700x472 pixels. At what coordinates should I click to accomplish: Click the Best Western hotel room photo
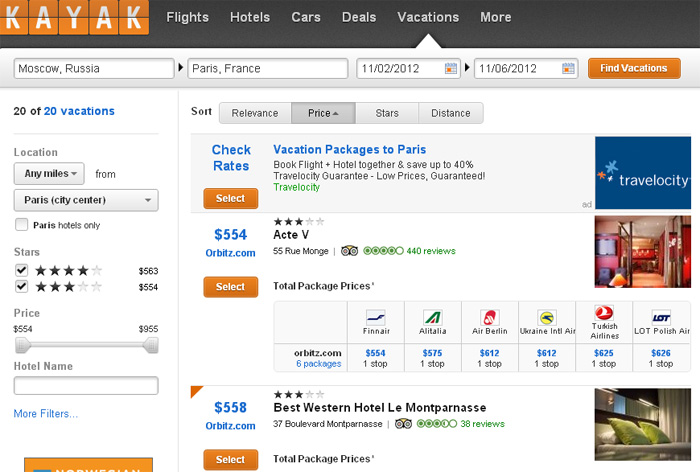click(x=643, y=424)
